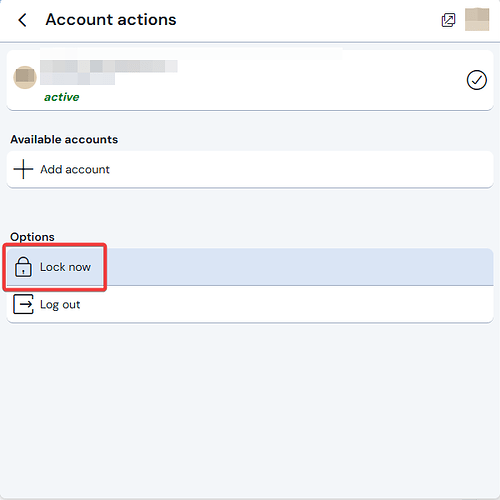
Task: Select the padlock icon beside Lock now
Action: pyautogui.click(x=23, y=267)
